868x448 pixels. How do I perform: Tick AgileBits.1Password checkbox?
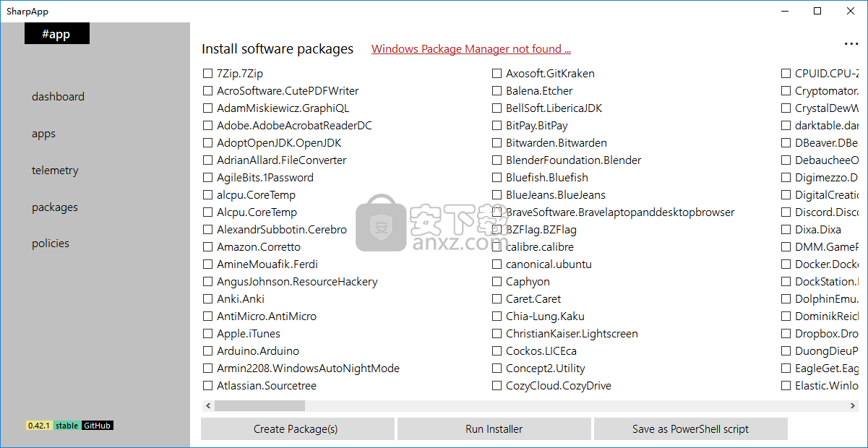coord(208,178)
